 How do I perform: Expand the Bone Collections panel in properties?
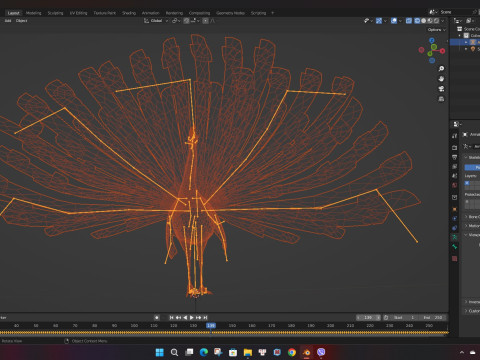pyautogui.click(x=473, y=217)
